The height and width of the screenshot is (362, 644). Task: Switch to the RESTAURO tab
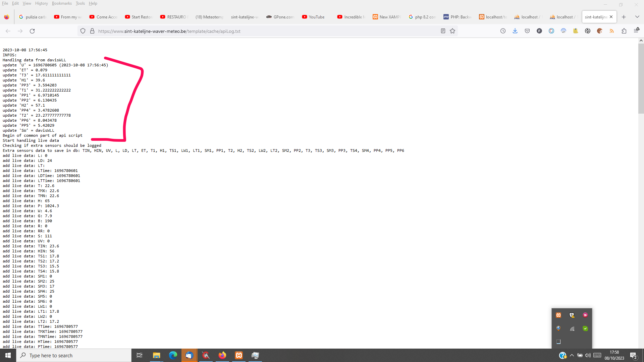click(x=174, y=17)
